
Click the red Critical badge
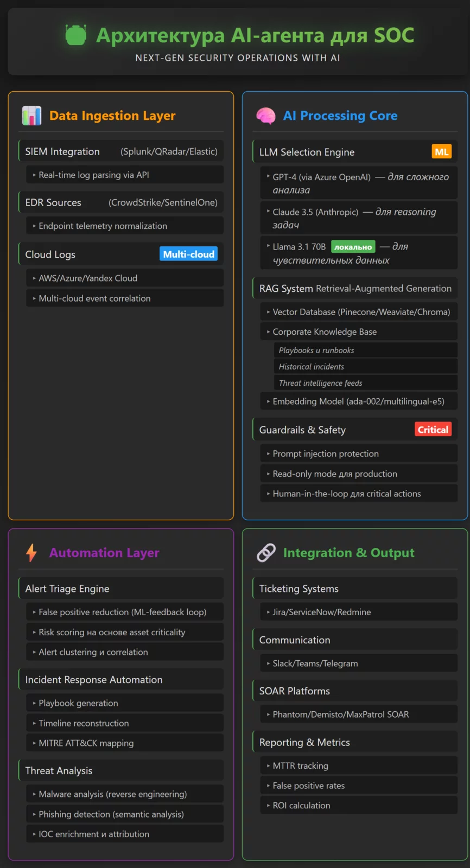[433, 430]
